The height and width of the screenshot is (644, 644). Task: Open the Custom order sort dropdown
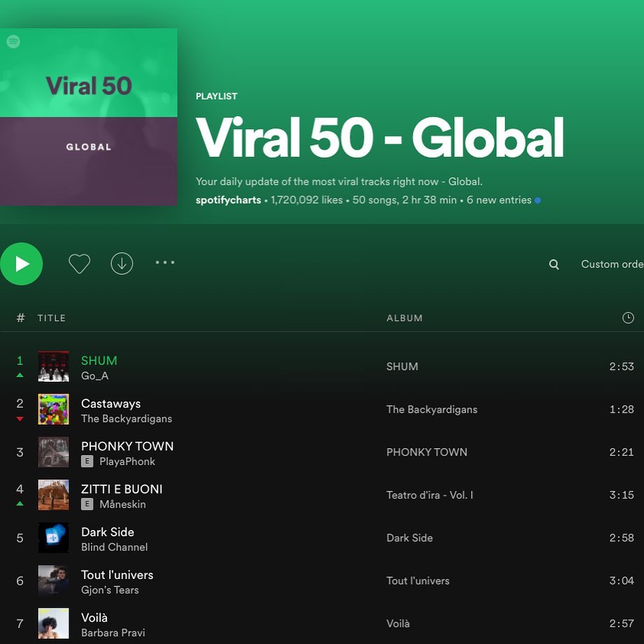[612, 264]
